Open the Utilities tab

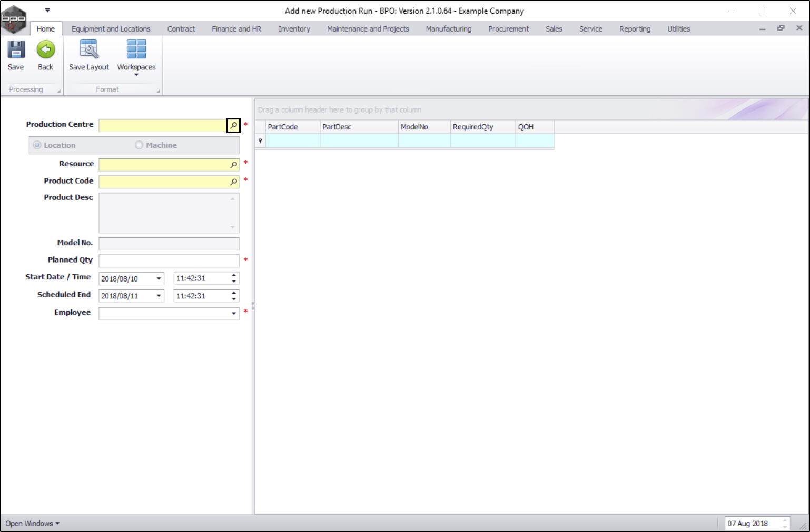coord(679,29)
